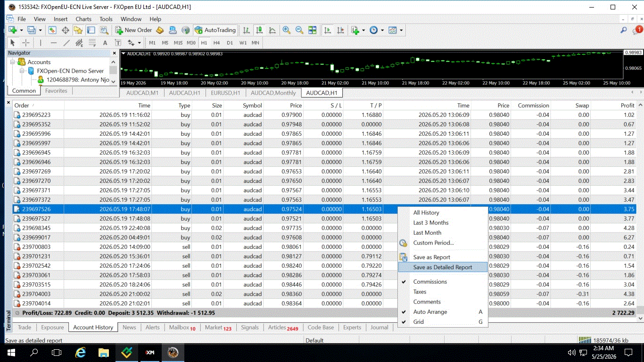
Task: Open Internet Explorer from the taskbar
Action: pos(81,353)
